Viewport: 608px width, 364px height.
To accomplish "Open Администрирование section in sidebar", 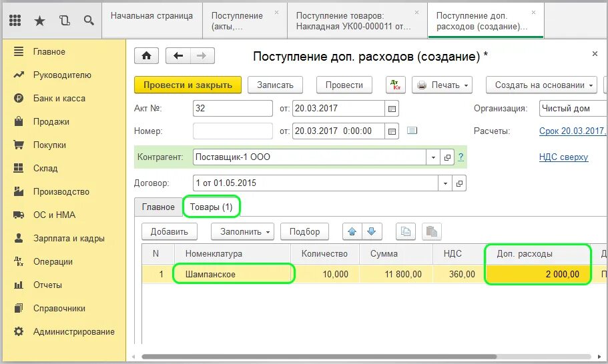I will tap(73, 331).
